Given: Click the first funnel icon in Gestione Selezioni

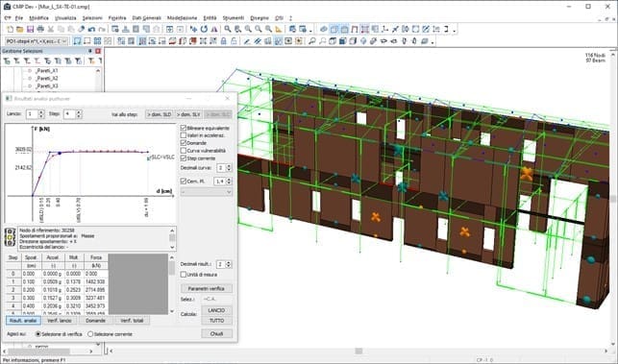Looking at the screenshot, I should point(7,61).
